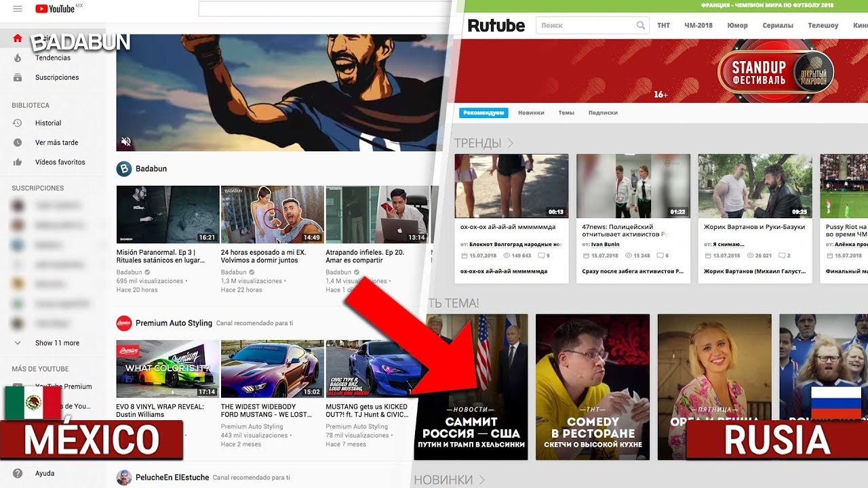Expand Show 11 more subscriptions
Image resolution: width=868 pixels, height=488 pixels.
point(57,343)
